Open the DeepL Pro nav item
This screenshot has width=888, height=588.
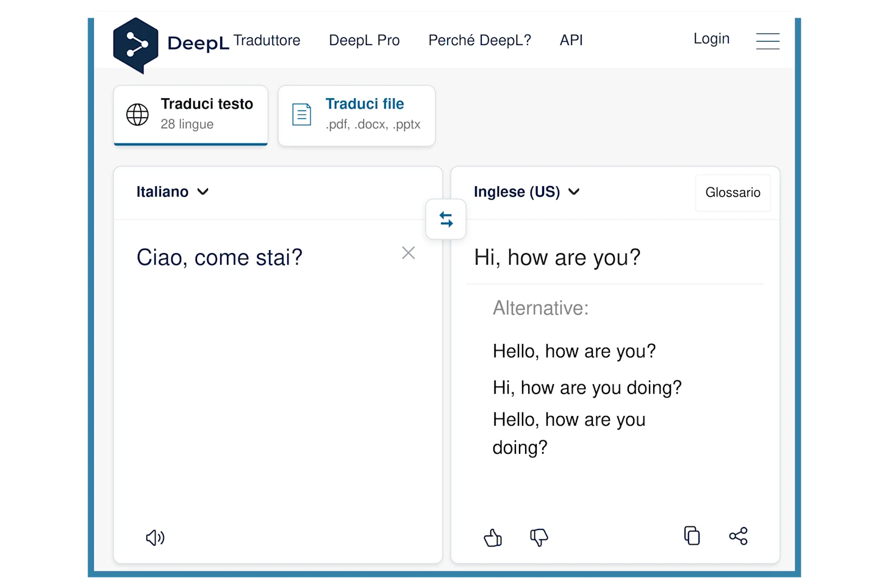[x=364, y=40]
